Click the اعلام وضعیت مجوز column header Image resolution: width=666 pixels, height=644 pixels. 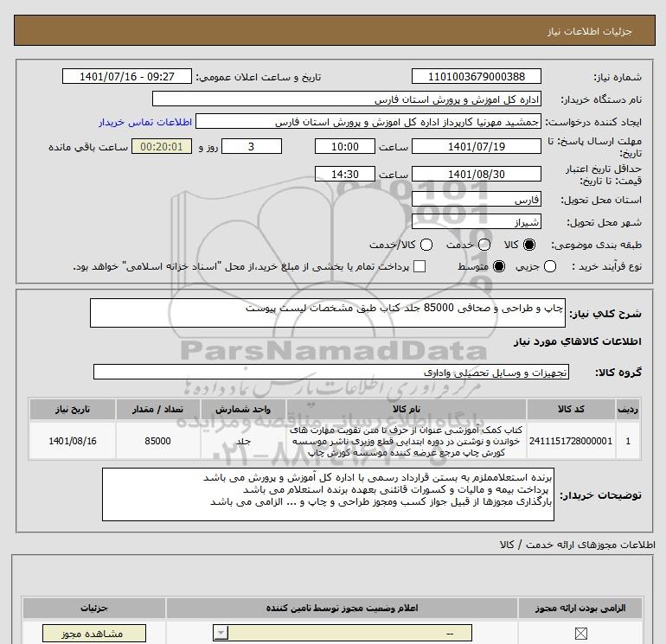pos(342,608)
